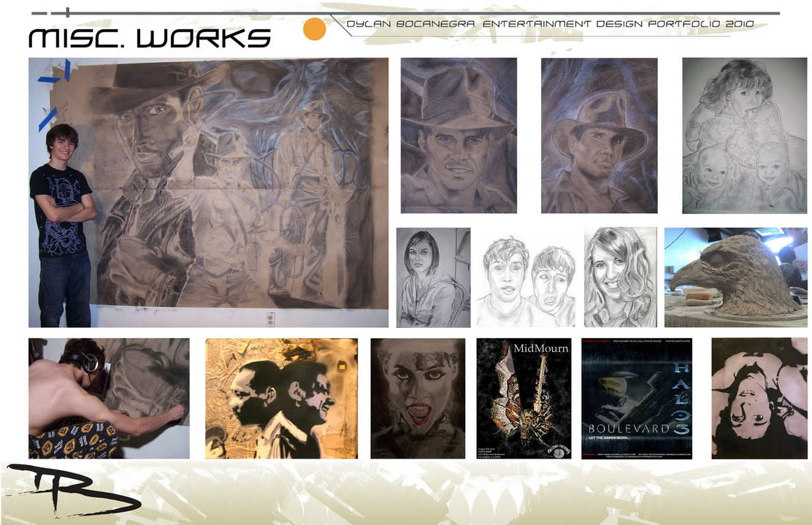Image resolution: width=812 pixels, height=525 pixels.
Task: Open the dark-haired woman pencil portrait
Action: click(434, 277)
